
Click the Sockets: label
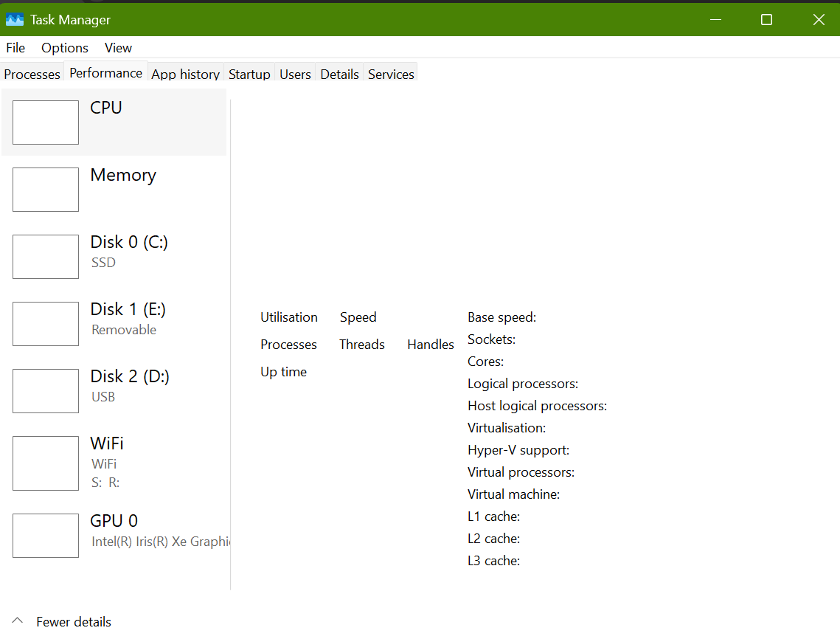click(491, 339)
